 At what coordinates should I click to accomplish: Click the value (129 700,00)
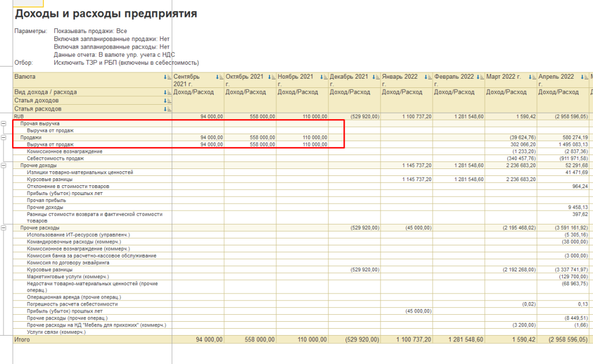(574, 277)
